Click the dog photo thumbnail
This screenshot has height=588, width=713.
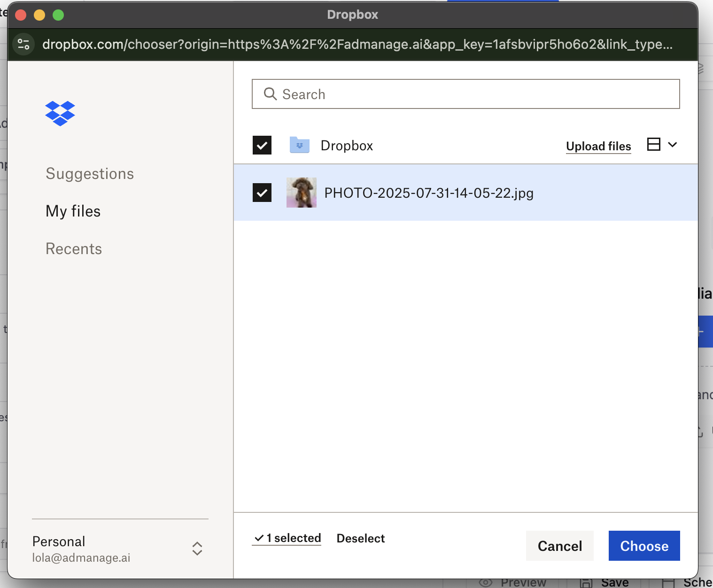(x=302, y=193)
